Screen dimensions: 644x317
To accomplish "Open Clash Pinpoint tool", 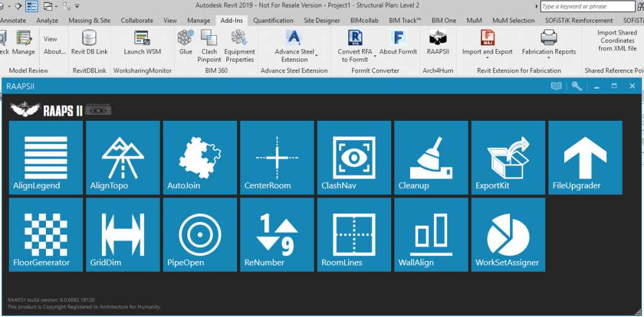I will pos(209,47).
